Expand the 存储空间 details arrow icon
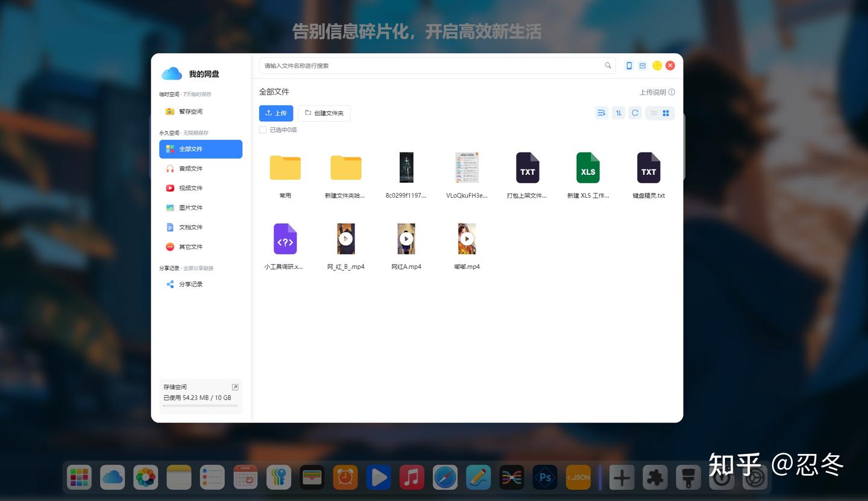Image resolution: width=868 pixels, height=501 pixels. point(235,387)
